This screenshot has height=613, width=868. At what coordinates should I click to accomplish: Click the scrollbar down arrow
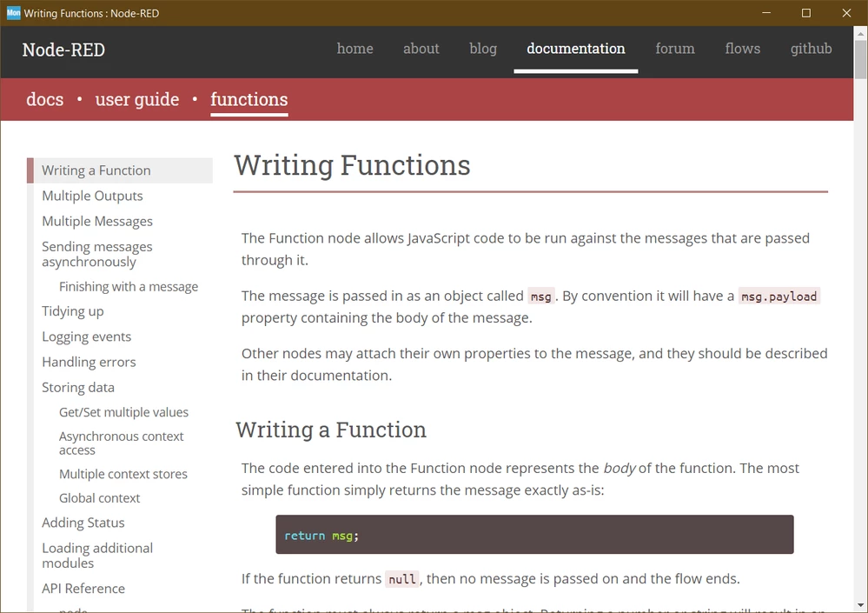tap(861, 606)
